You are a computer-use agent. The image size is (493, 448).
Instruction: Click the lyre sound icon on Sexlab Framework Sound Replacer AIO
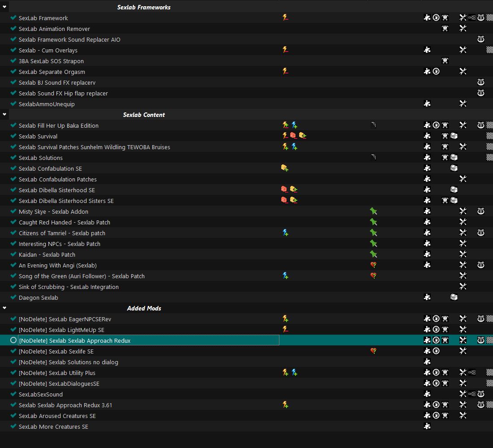481,39
